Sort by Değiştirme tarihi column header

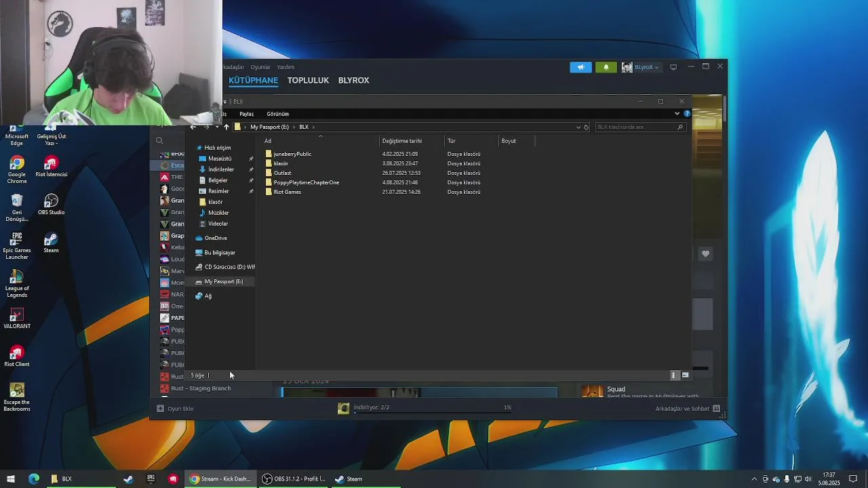click(x=412, y=141)
